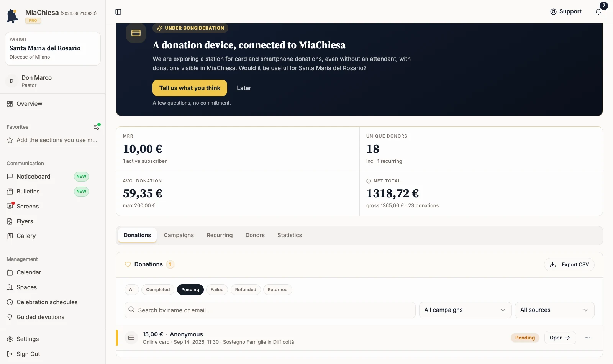Click the Calendar icon in Management

click(10, 272)
